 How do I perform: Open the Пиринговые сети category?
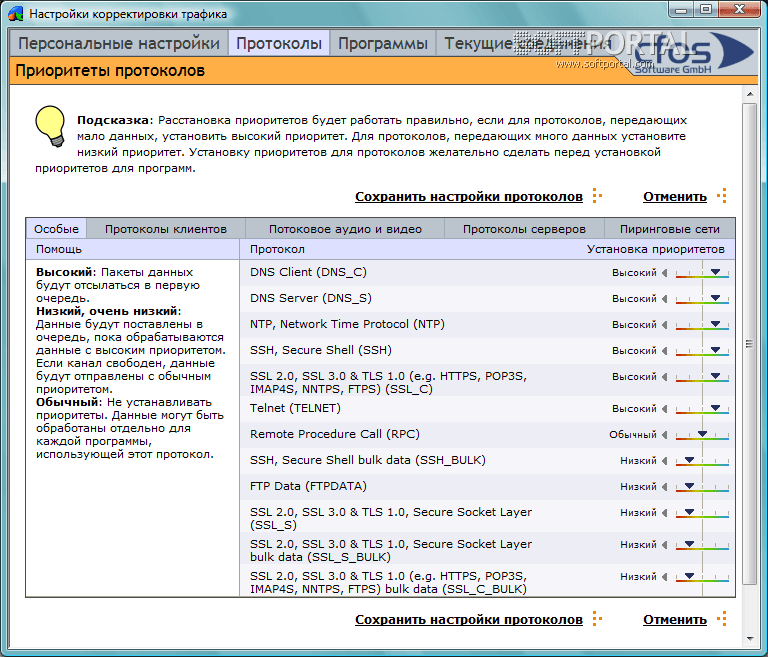[670, 229]
